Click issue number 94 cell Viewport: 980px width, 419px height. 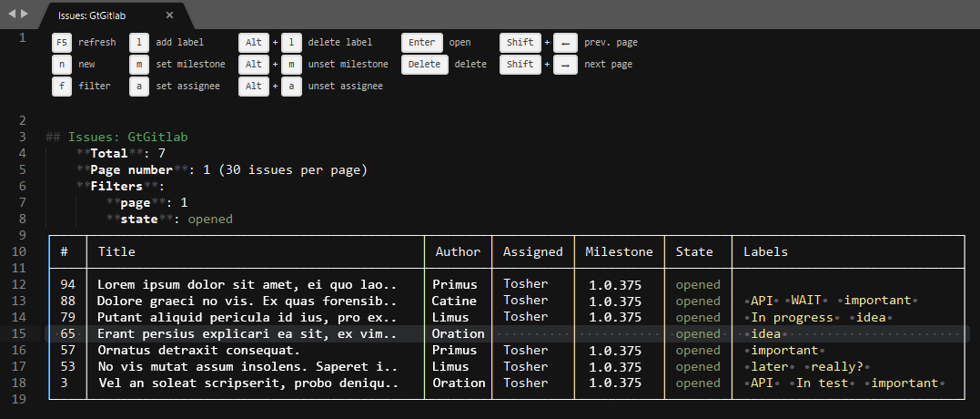(x=67, y=284)
